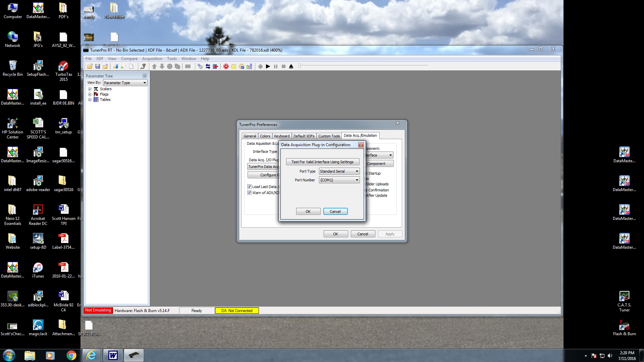Click the data cable connect icon
The width and height of the screenshot is (644, 362).
pyautogui.click(x=143, y=66)
